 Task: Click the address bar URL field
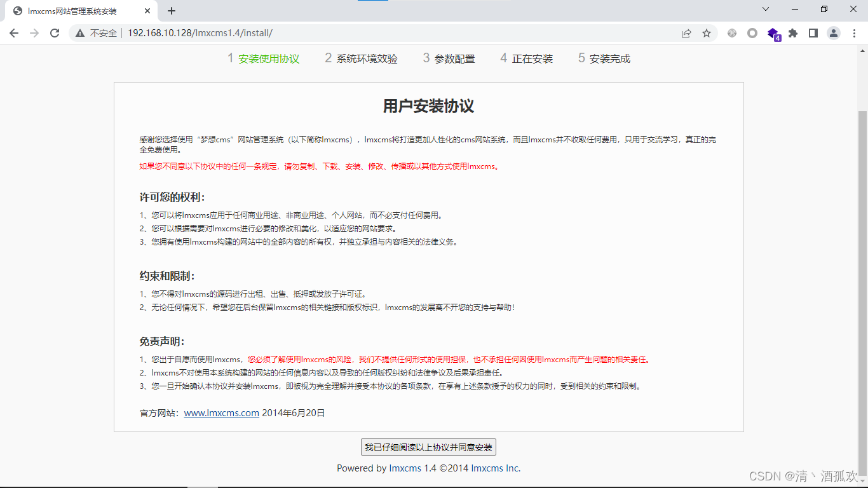tap(381, 33)
